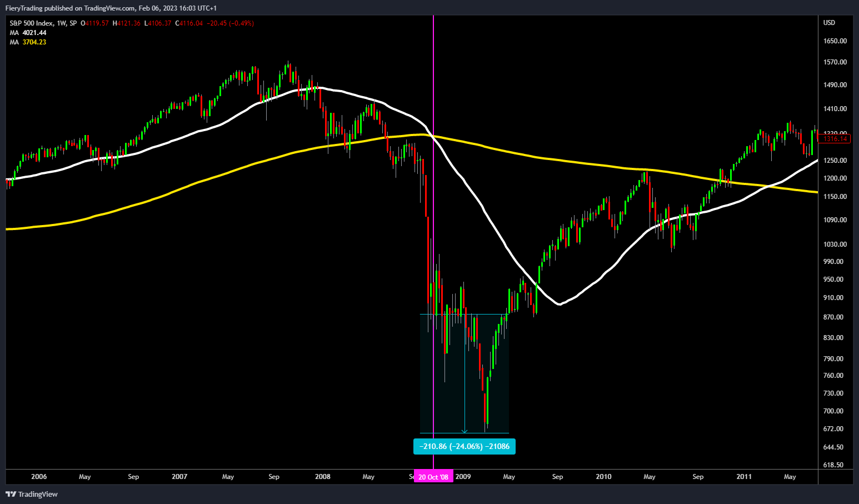Click the 2010 year label on time axis
This screenshot has height=504, width=859.
pyautogui.click(x=603, y=477)
